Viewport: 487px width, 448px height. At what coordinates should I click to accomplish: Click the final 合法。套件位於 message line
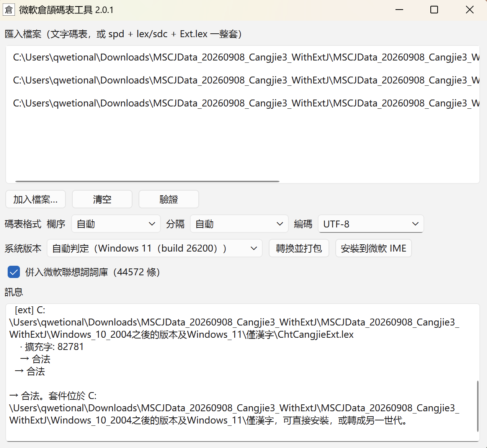tap(53, 396)
